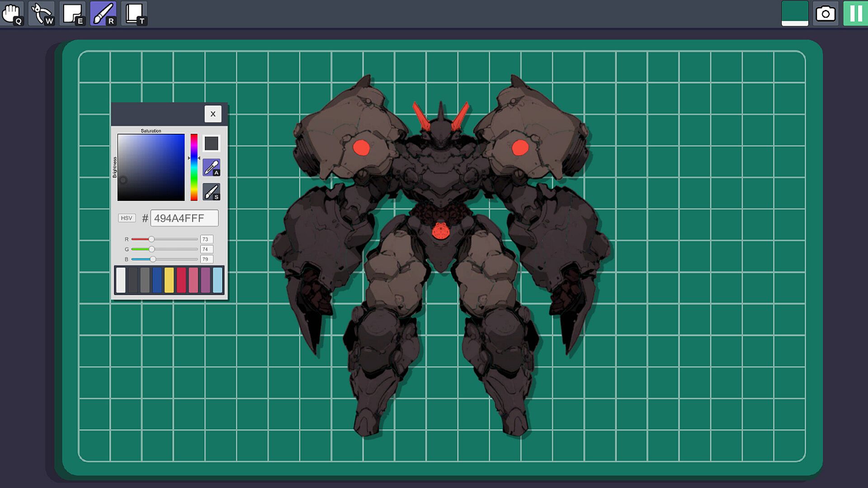Pick the crimson red palette swatch
This screenshot has width=868, height=488.
click(181, 280)
